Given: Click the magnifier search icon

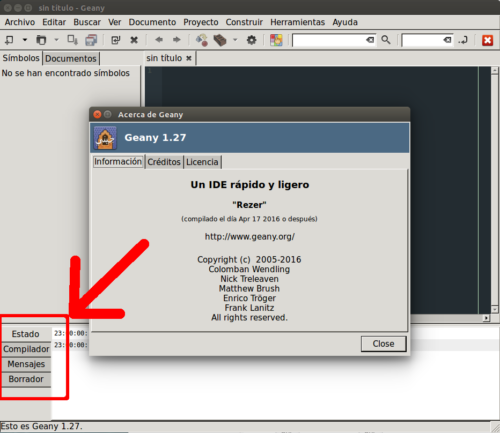Looking at the screenshot, I should coord(386,40).
